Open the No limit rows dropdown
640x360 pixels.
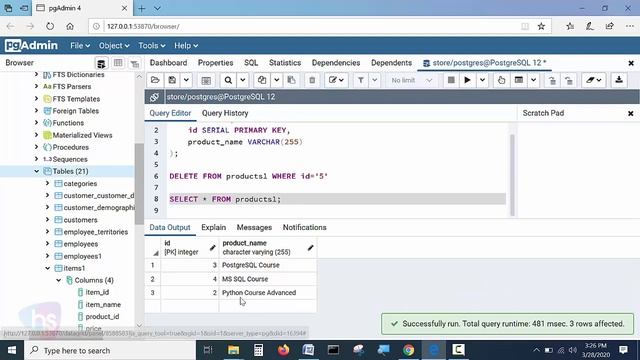[x=411, y=80]
